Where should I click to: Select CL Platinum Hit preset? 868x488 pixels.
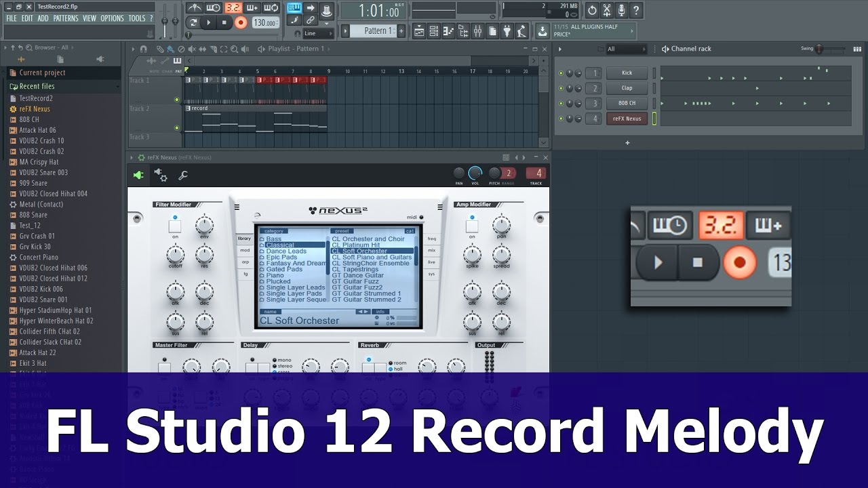click(x=356, y=245)
